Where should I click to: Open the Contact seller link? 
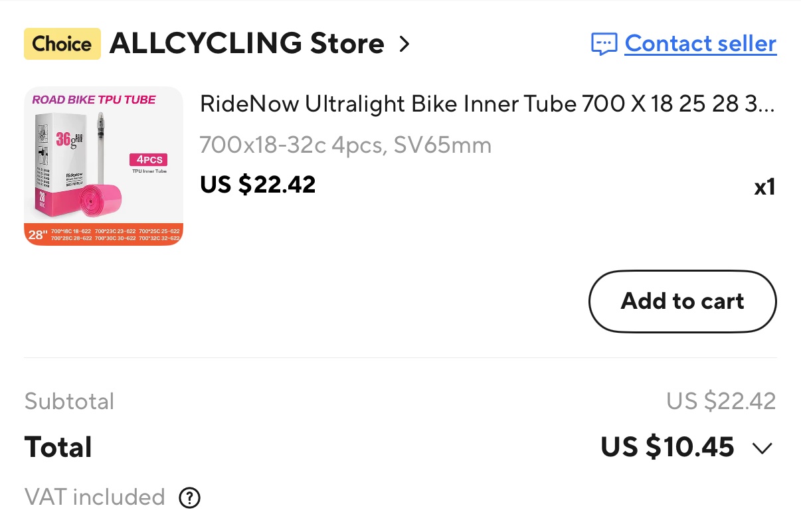pos(700,44)
